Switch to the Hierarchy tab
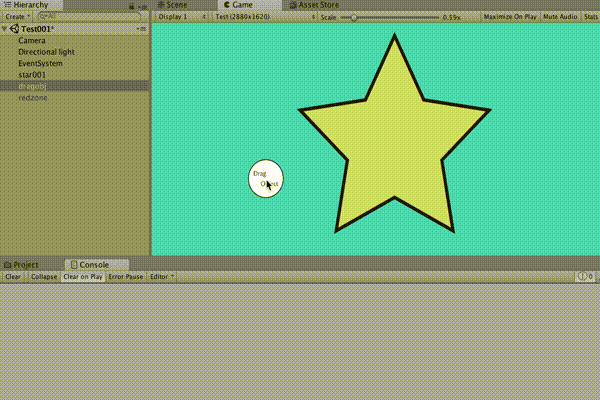 (x=31, y=5)
